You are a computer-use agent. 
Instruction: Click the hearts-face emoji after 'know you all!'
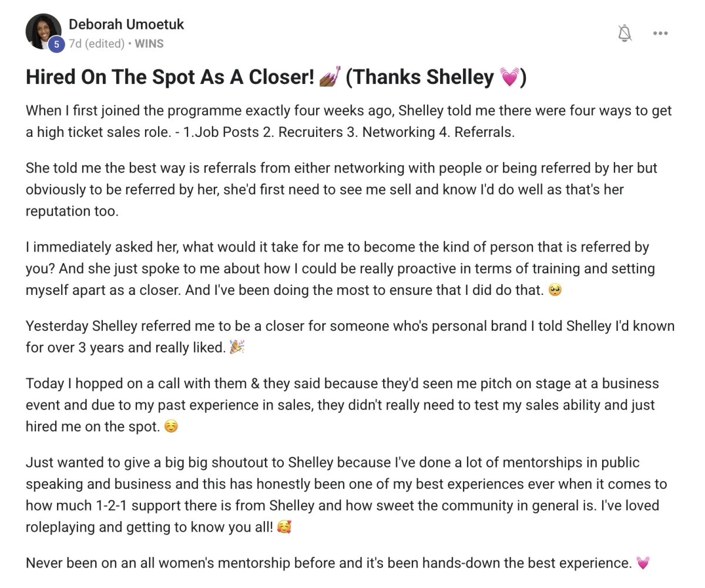pos(284,526)
